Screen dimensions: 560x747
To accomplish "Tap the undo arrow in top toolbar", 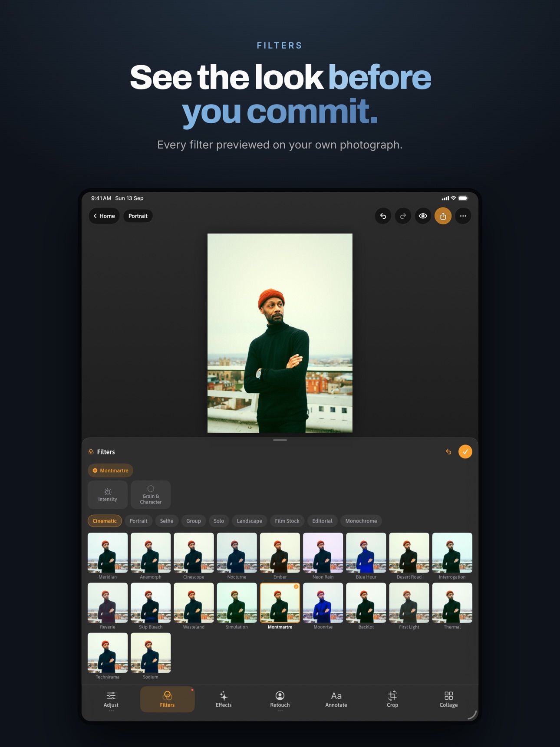I will tap(383, 216).
